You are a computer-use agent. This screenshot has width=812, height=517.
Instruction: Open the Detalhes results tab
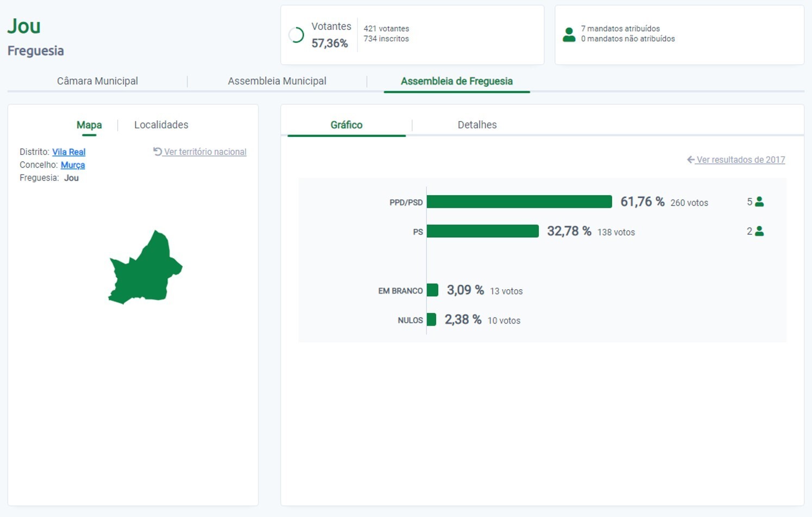point(477,125)
